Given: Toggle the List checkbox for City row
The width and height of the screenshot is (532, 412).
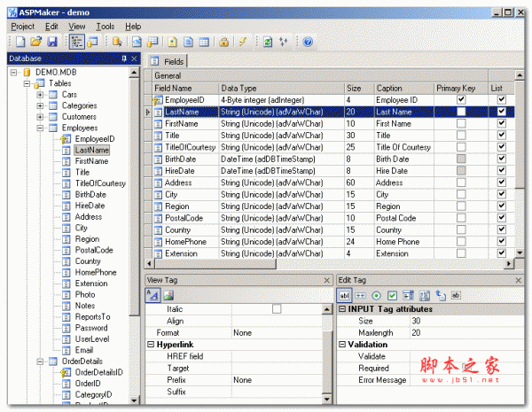Looking at the screenshot, I should (x=501, y=194).
